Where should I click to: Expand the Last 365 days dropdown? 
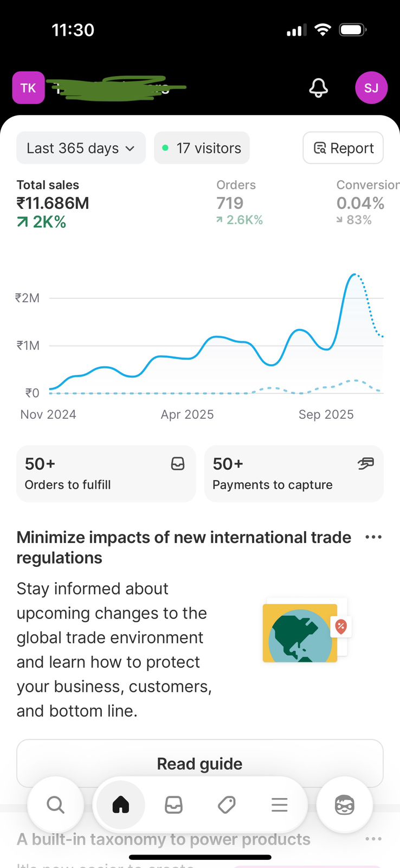point(81,148)
